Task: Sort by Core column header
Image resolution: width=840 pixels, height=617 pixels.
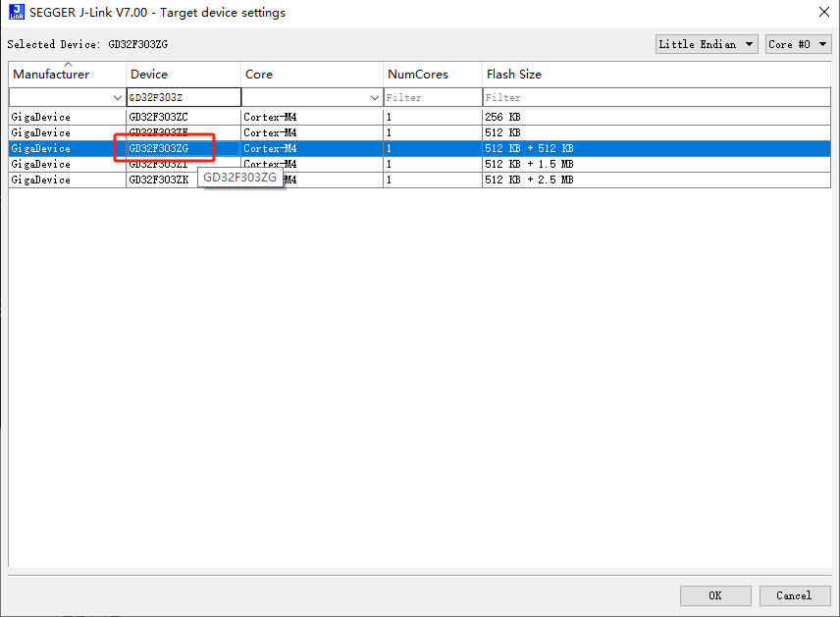Action: click(x=312, y=75)
